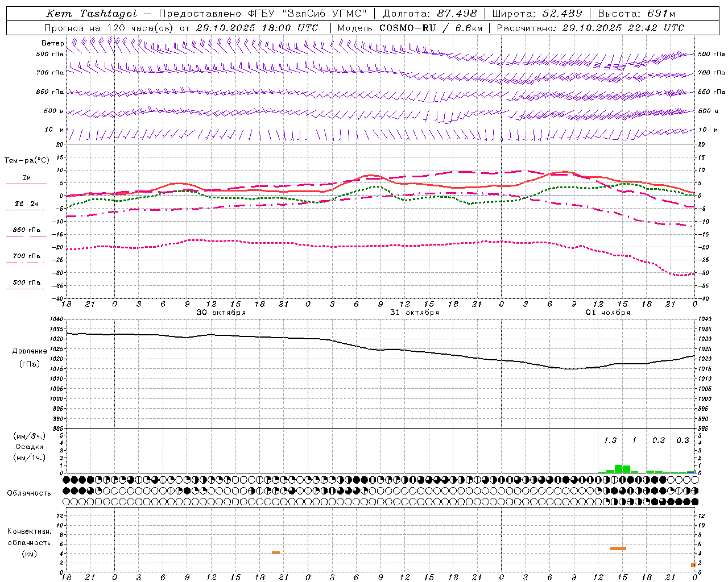Image resolution: width=728 pixels, height=582 pixels.
Task: Click the 01 ноября date label
Action: [x=608, y=313]
